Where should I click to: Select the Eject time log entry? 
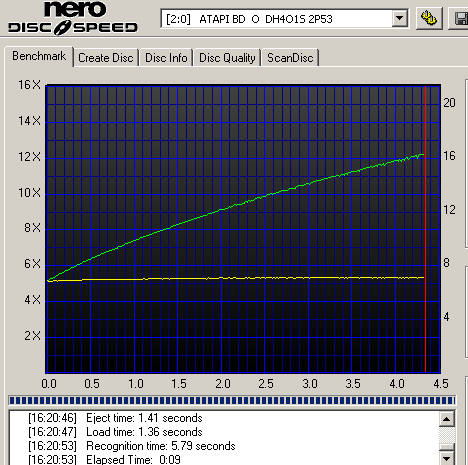[115, 418]
